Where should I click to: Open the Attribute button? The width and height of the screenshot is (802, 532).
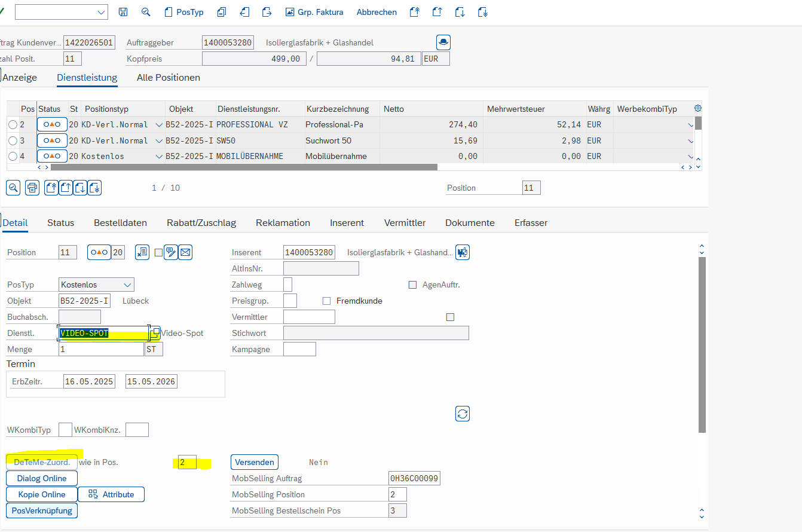[x=111, y=494]
